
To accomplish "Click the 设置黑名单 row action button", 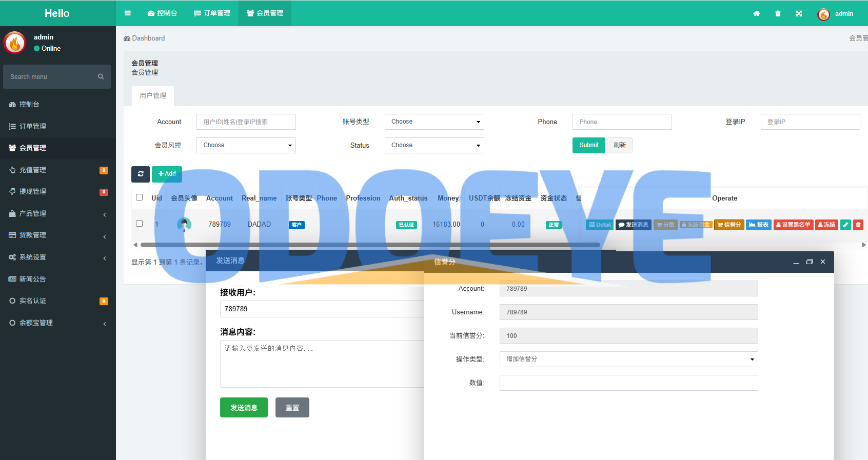I will pos(793,225).
